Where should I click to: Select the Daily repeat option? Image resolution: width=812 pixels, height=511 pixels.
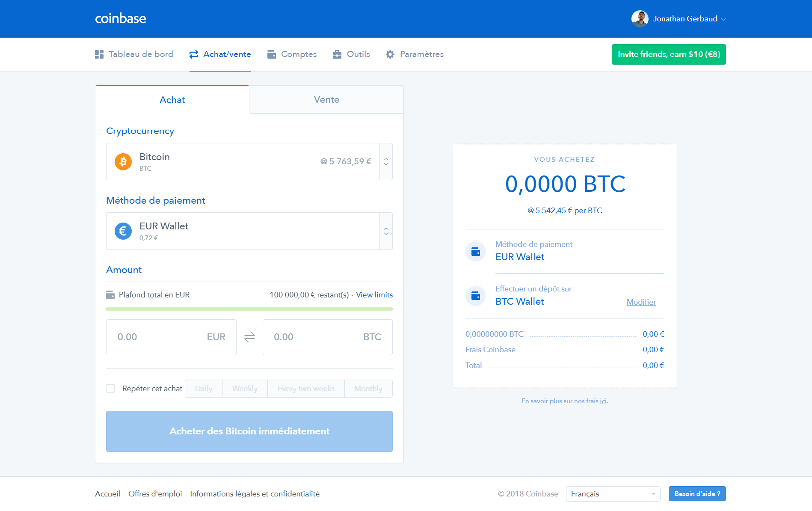[x=204, y=389]
